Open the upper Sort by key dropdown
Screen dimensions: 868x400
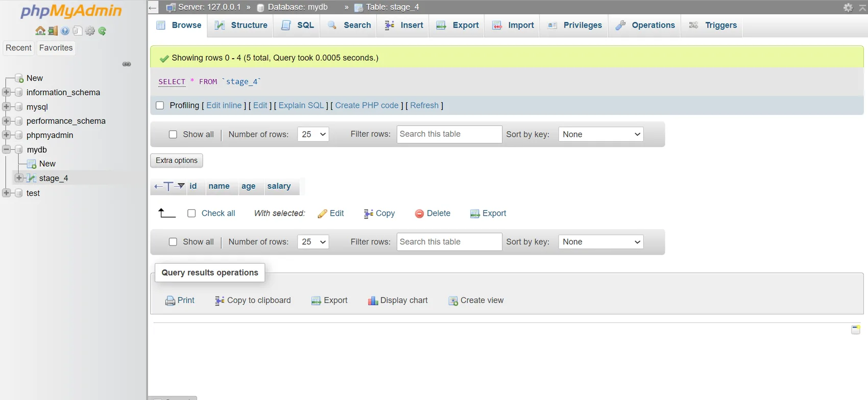click(x=601, y=135)
